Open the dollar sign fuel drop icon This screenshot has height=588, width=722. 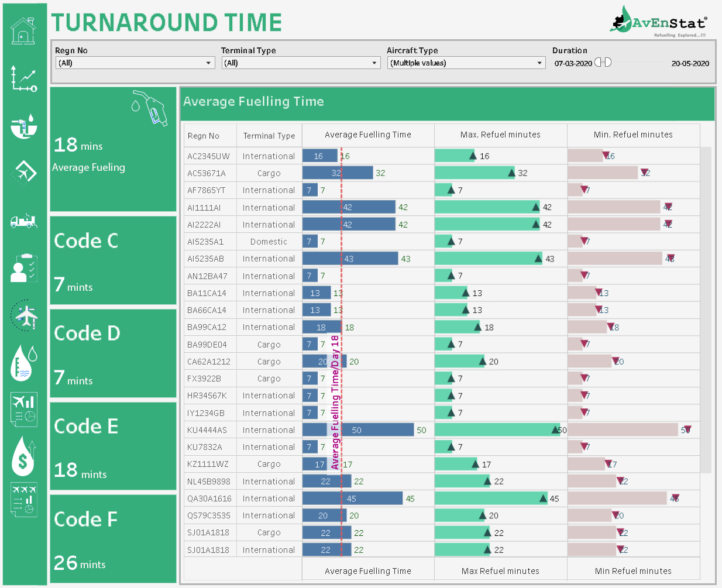pos(23,456)
